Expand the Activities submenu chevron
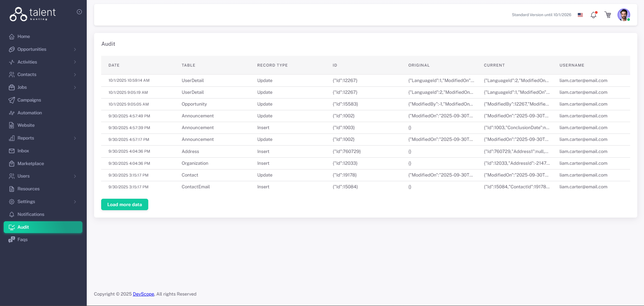644x306 pixels. coord(75,62)
